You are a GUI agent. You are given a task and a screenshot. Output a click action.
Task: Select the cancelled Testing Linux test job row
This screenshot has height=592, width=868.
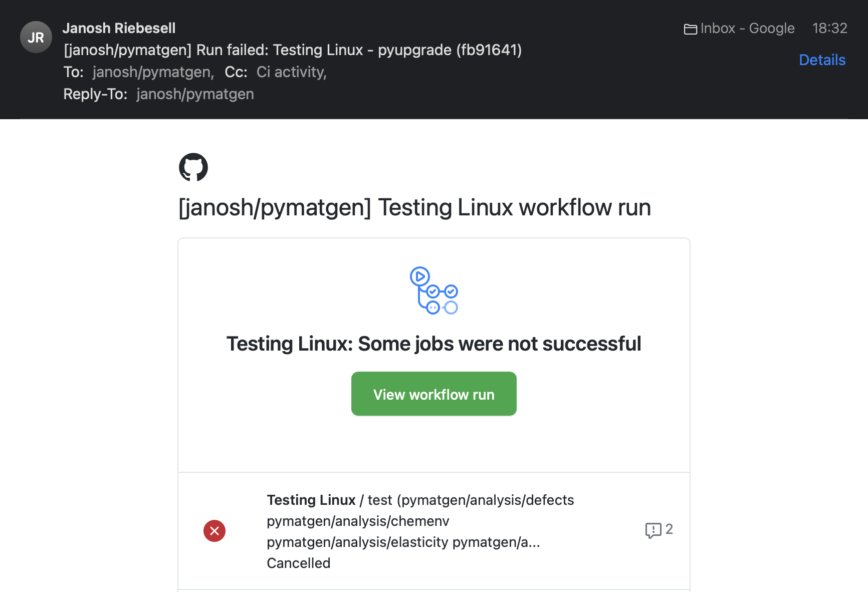click(420, 531)
